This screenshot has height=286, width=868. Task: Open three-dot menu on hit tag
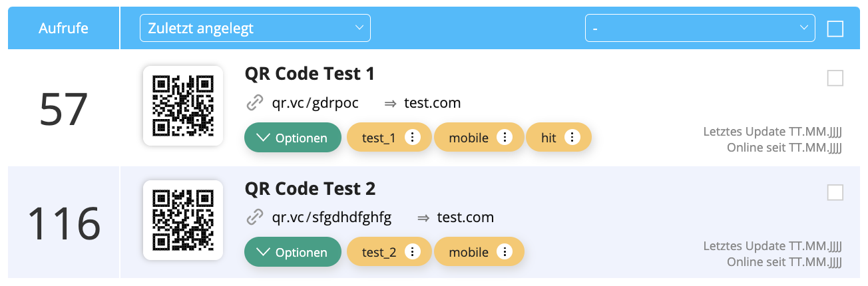pos(572,138)
